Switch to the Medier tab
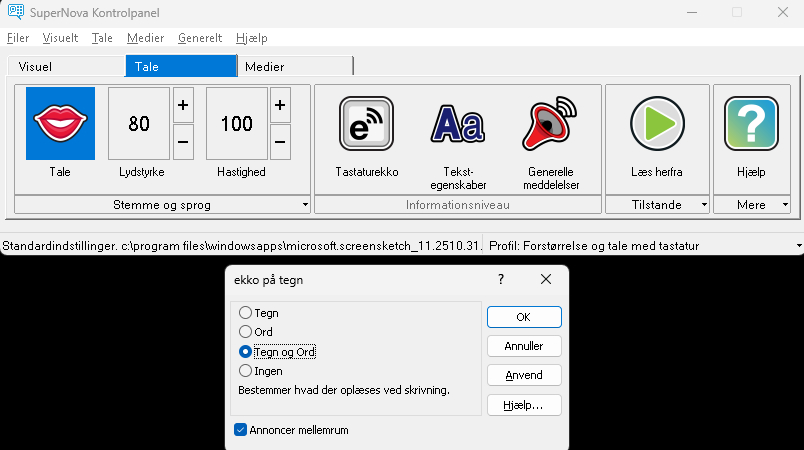This screenshot has width=804, height=450. [x=294, y=66]
